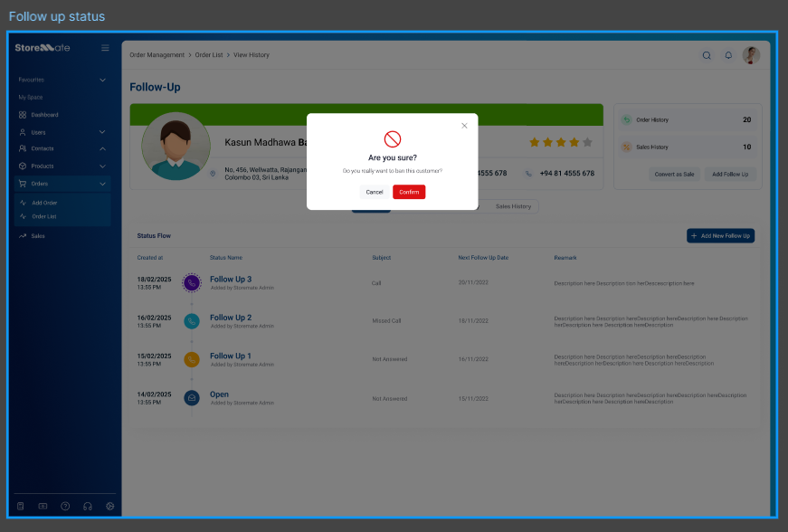Click Add Follow Up button
Screen dimensions: 788x532
(x=730, y=175)
